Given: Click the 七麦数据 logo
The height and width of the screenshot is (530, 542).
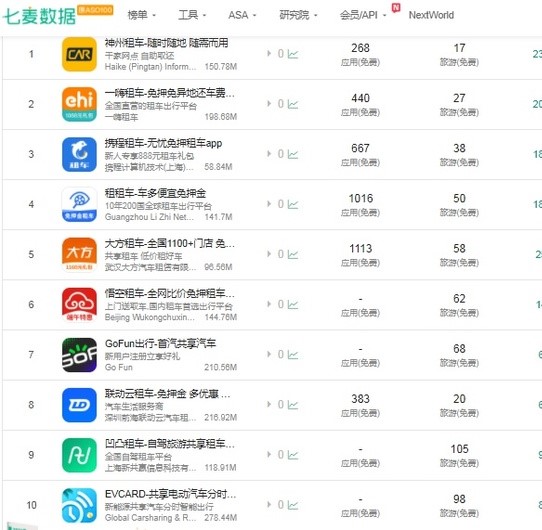Looking at the screenshot, I should 39,16.
